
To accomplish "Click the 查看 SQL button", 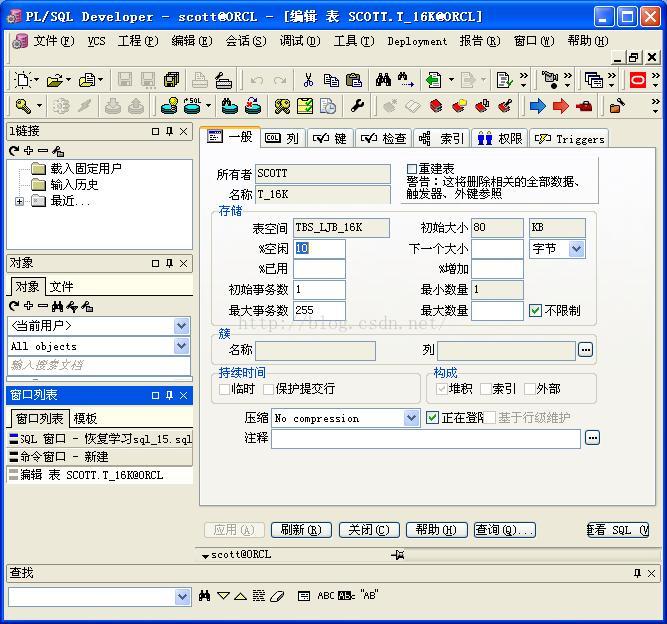I will pyautogui.click(x=618, y=530).
